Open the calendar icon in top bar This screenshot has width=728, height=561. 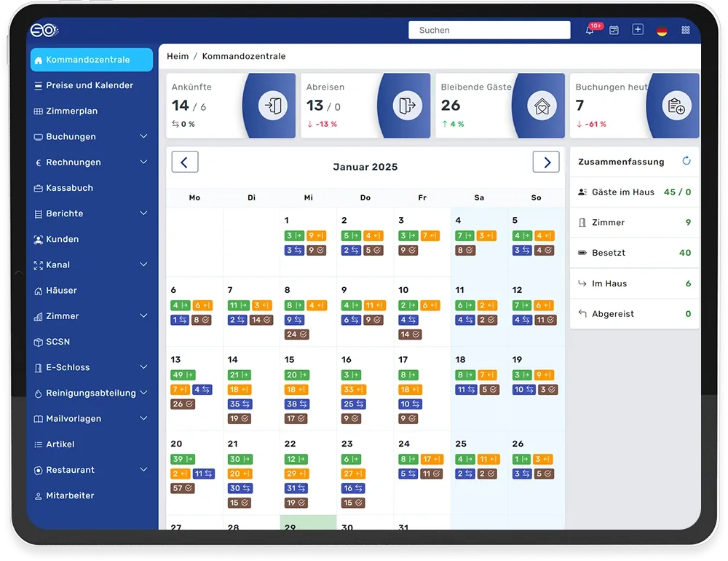(614, 30)
